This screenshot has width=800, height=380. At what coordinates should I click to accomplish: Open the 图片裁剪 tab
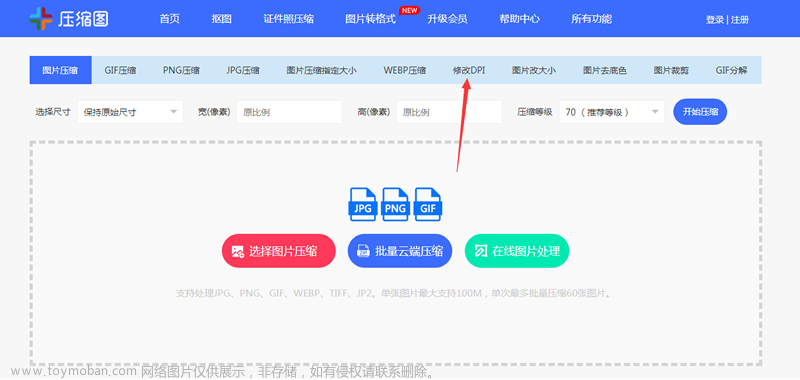(x=671, y=70)
